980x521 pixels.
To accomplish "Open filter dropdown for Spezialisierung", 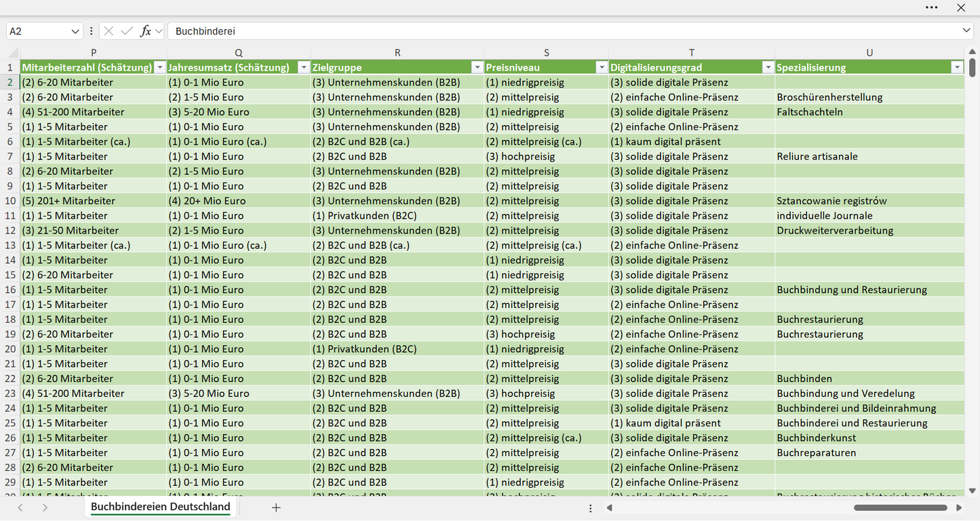I will (x=957, y=67).
